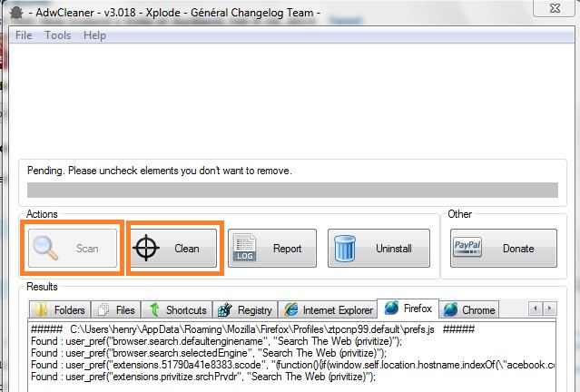Switch to the Internet Explorer tab
This screenshot has height=392, width=580.
click(328, 309)
